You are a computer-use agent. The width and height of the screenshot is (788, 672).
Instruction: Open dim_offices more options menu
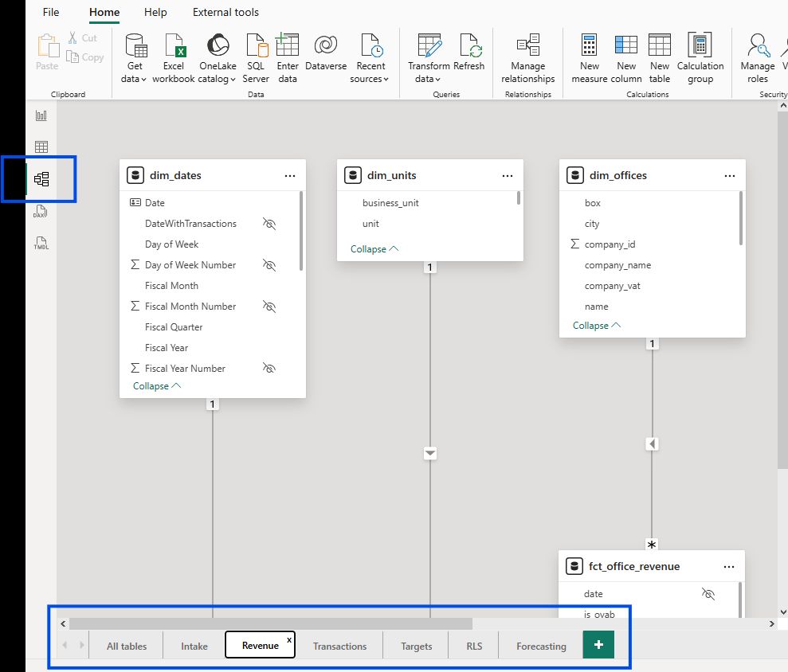tap(730, 176)
